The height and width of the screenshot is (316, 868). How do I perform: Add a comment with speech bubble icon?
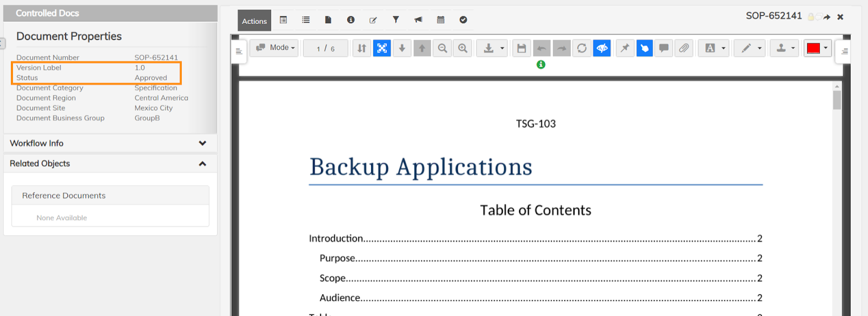[663, 48]
